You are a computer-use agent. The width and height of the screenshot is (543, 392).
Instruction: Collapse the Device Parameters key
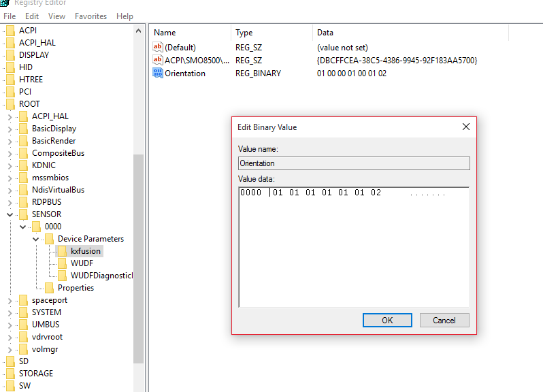(x=35, y=240)
